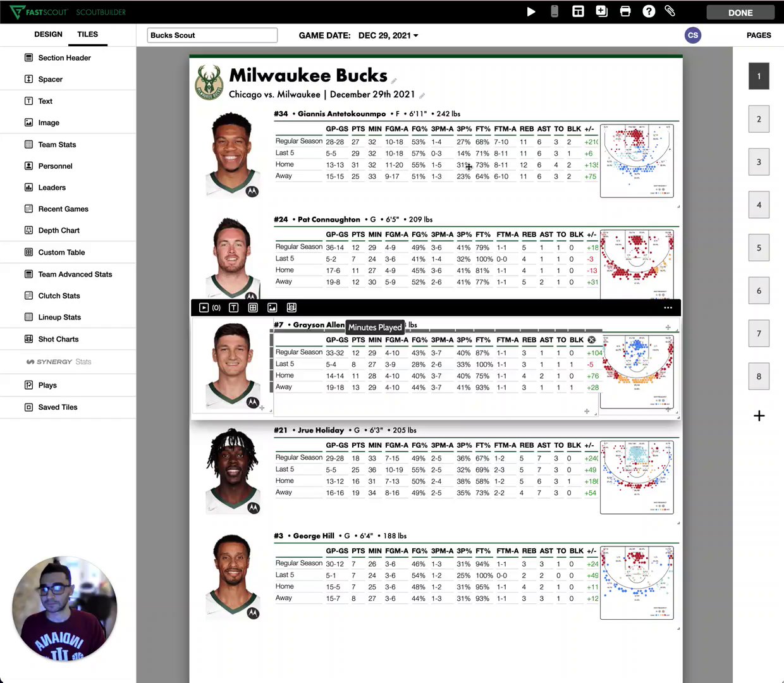Open tile toolbar more options ellipsis

pos(668,307)
